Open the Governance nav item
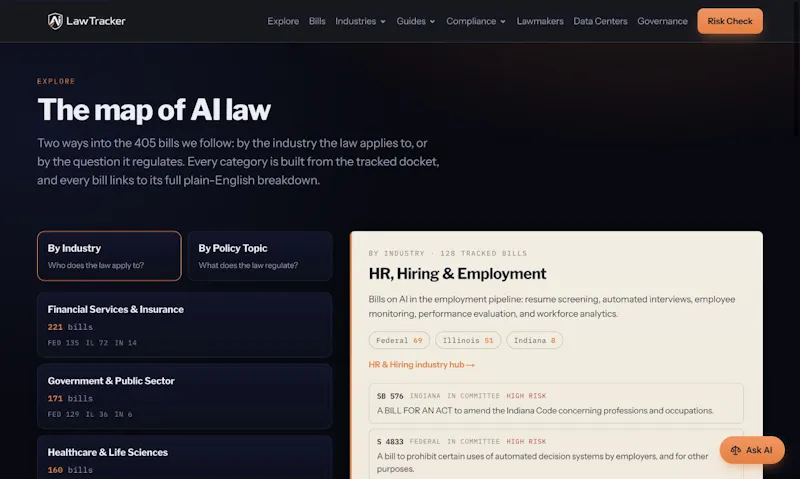 tap(662, 21)
